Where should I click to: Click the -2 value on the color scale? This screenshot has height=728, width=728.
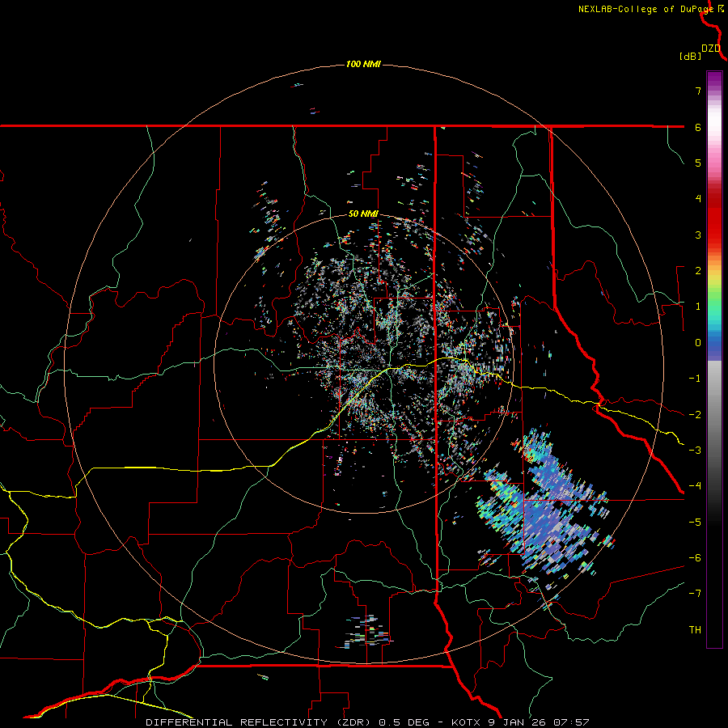695,415
